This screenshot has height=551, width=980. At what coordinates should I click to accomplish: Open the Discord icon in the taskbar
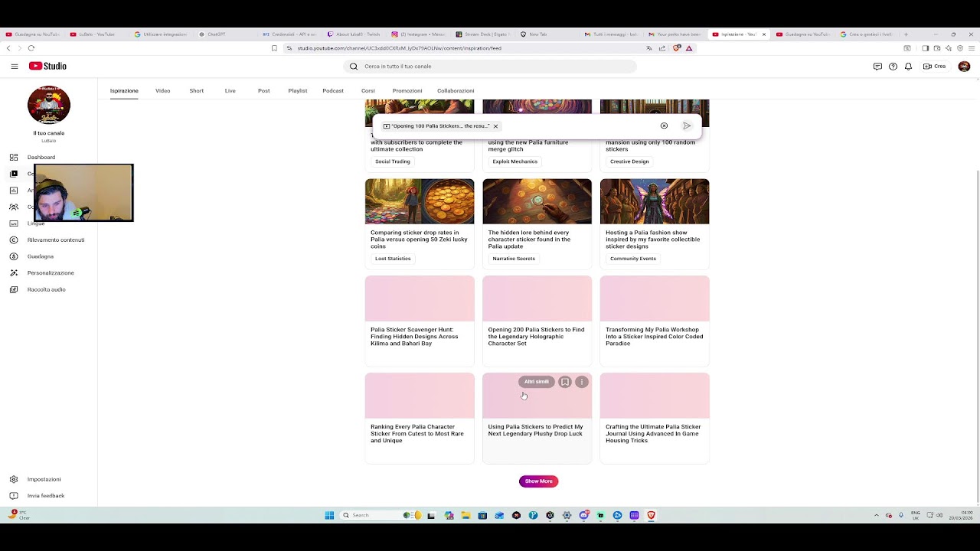584,516
